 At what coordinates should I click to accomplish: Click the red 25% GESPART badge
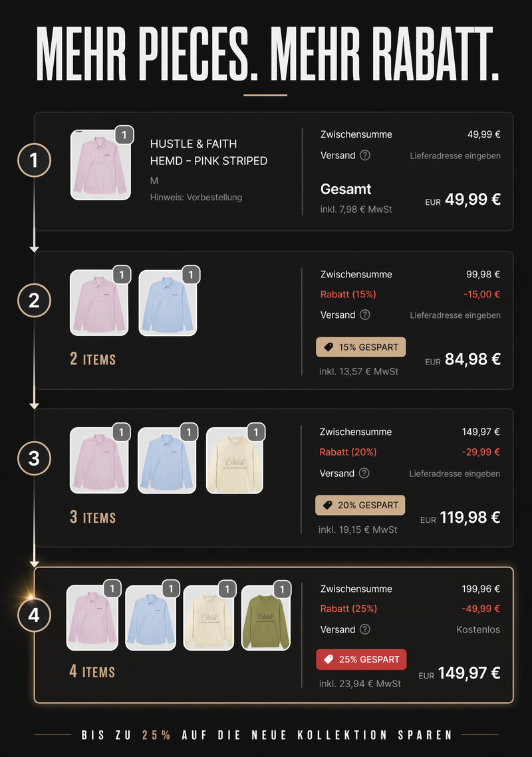(x=361, y=660)
